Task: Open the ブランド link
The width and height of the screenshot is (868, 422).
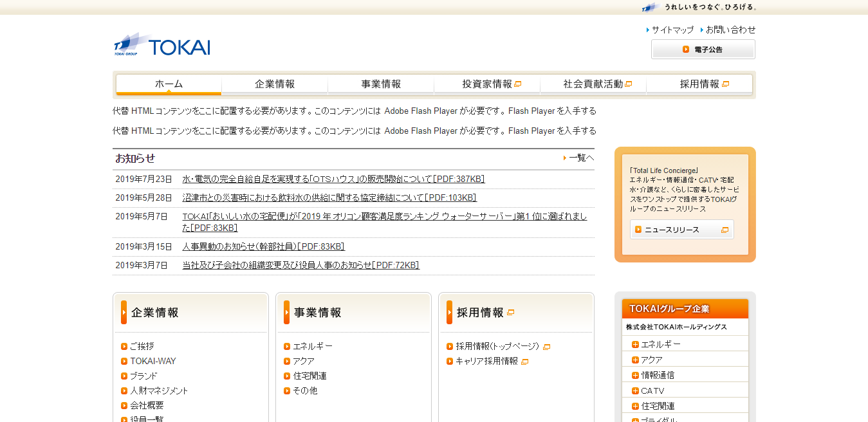Action: [143, 376]
